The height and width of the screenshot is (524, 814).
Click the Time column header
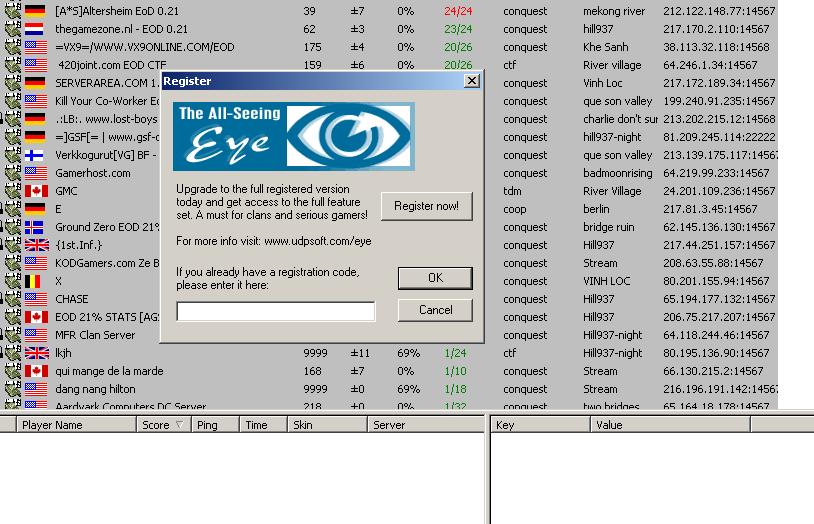[263, 425]
